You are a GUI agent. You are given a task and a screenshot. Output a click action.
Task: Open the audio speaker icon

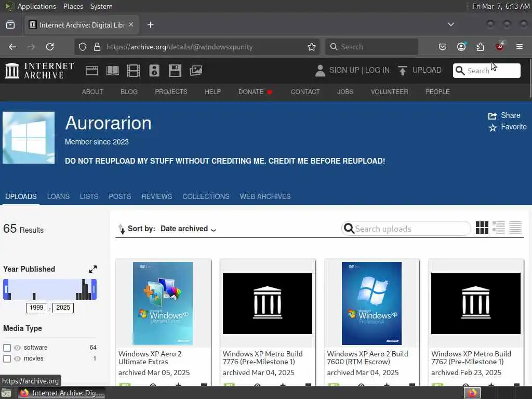tap(154, 71)
